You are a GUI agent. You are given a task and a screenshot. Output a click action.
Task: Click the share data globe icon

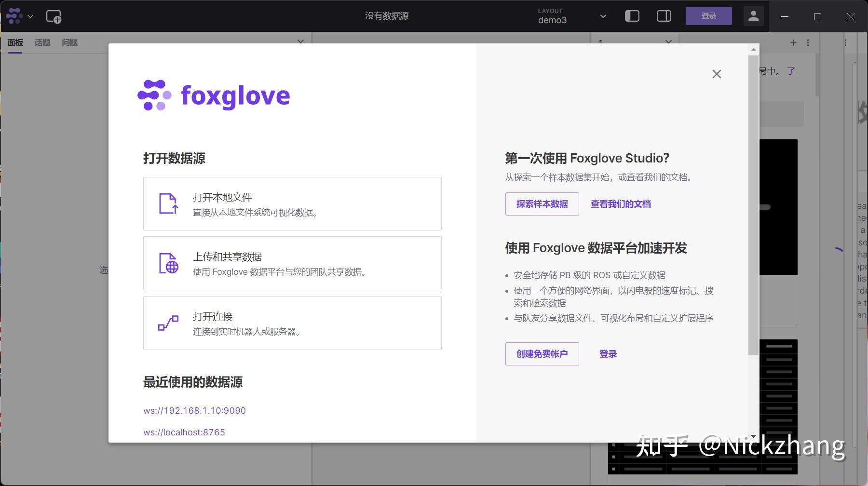coord(168,263)
